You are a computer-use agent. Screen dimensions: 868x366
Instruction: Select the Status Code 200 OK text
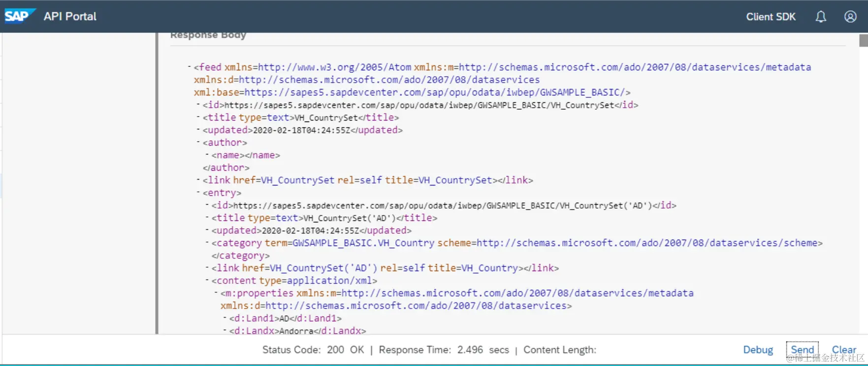click(313, 350)
